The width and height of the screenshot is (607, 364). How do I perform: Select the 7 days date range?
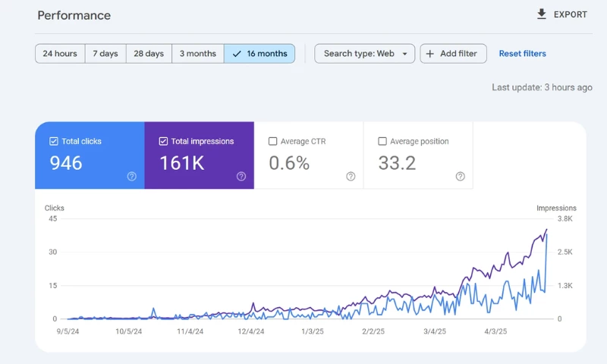(x=105, y=54)
